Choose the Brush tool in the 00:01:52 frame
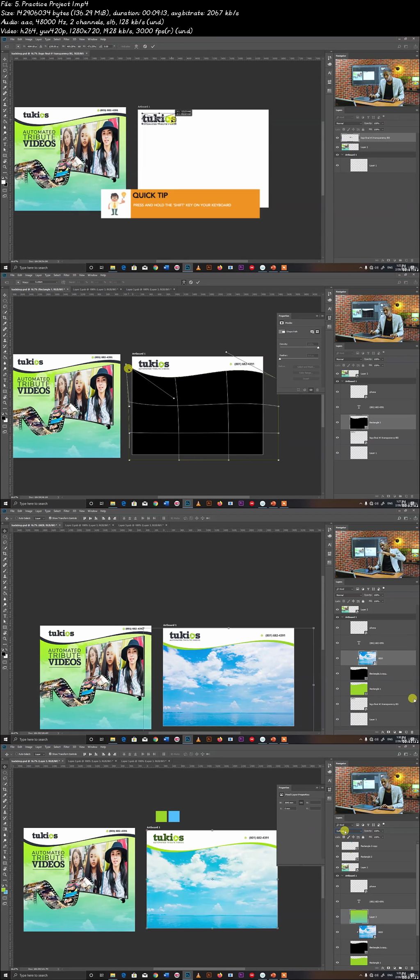Viewport: 420px width, 980px height. (x=5, y=99)
